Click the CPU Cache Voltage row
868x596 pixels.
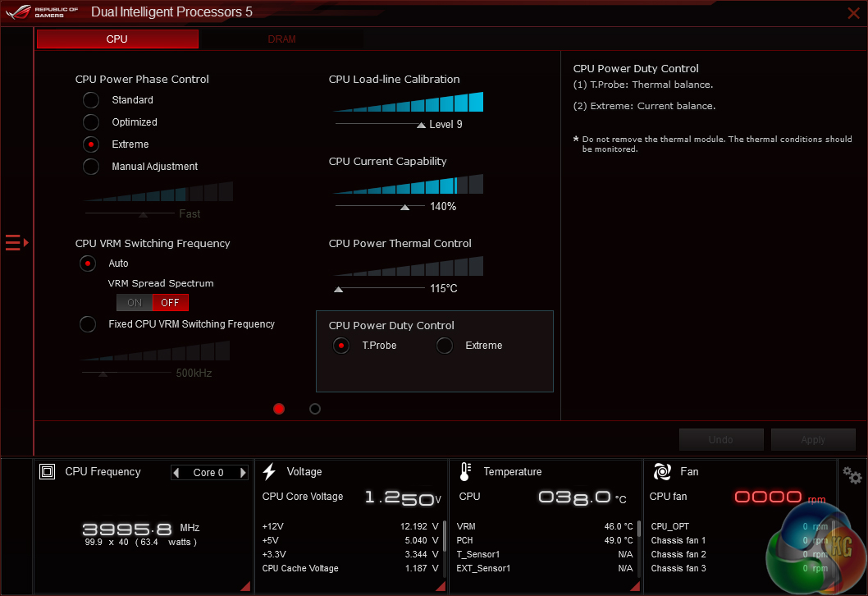[350, 568]
